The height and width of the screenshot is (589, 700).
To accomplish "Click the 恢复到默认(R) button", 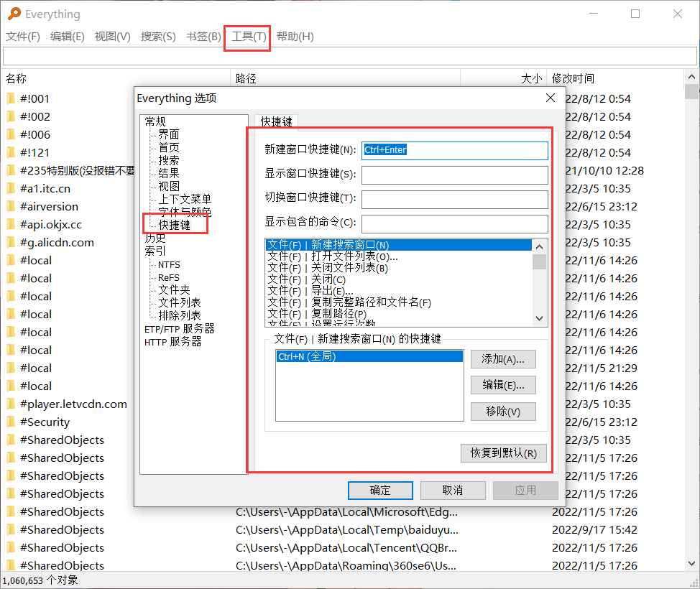I will [x=504, y=453].
